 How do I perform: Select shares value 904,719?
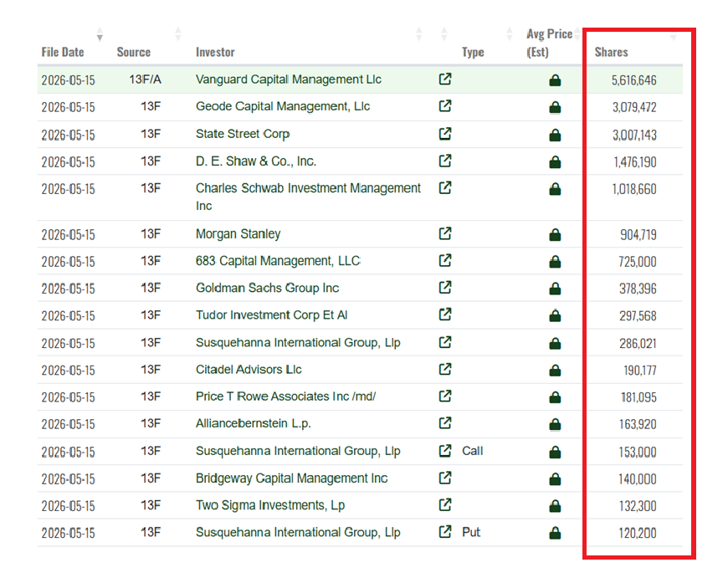(x=638, y=234)
